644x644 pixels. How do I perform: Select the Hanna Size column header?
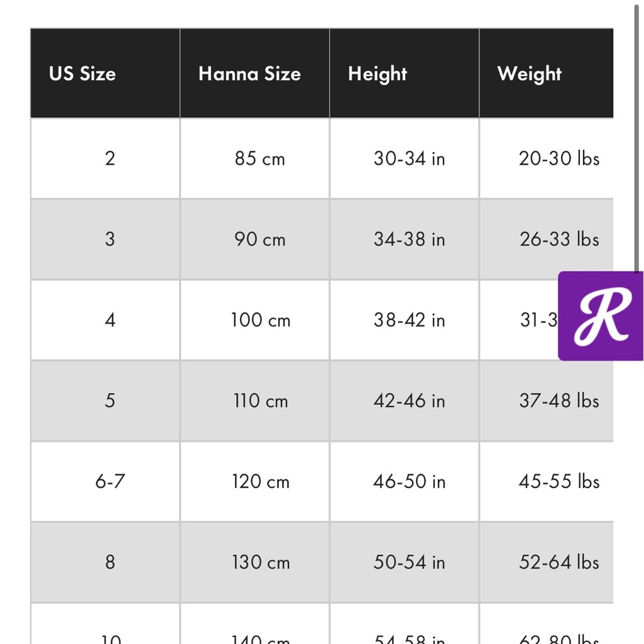(254, 73)
